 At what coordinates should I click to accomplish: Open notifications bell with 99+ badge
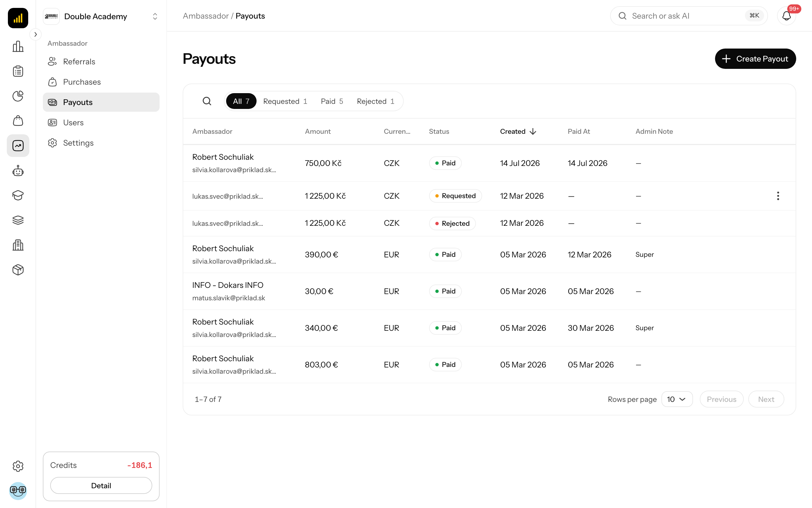pos(787,16)
